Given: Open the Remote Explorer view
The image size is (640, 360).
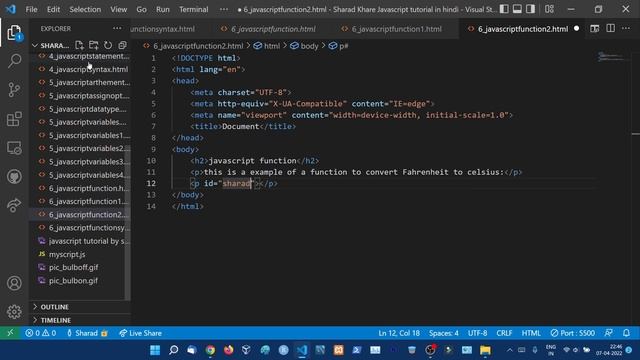Looking at the screenshot, I should click(x=14, y=148).
